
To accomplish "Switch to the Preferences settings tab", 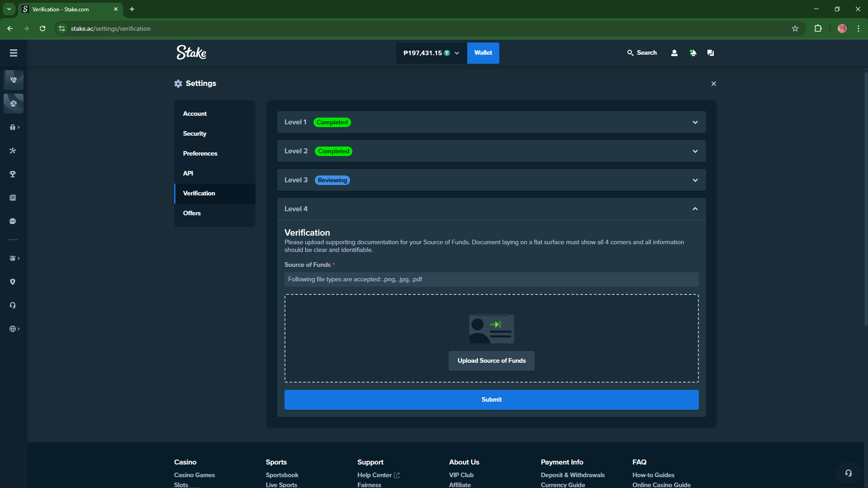I will pyautogui.click(x=200, y=153).
